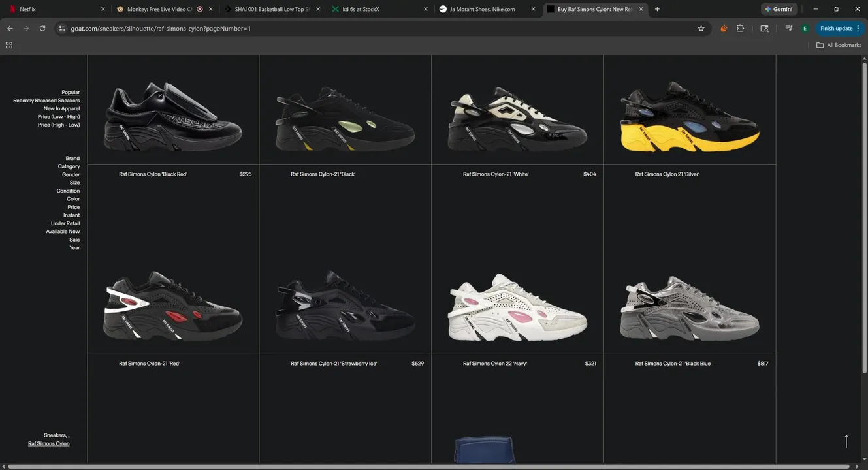
Task: Switch to Ja Morant Shoes Nike.com tab
Action: point(487,9)
